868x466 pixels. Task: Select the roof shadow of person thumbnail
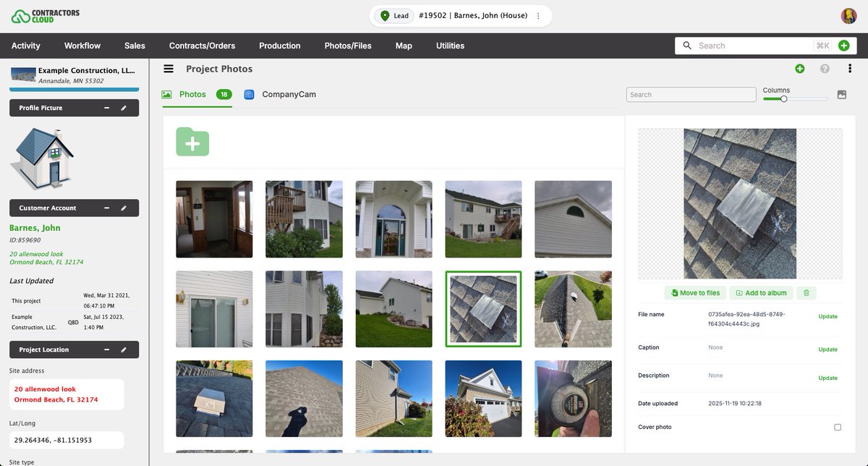[x=304, y=399]
